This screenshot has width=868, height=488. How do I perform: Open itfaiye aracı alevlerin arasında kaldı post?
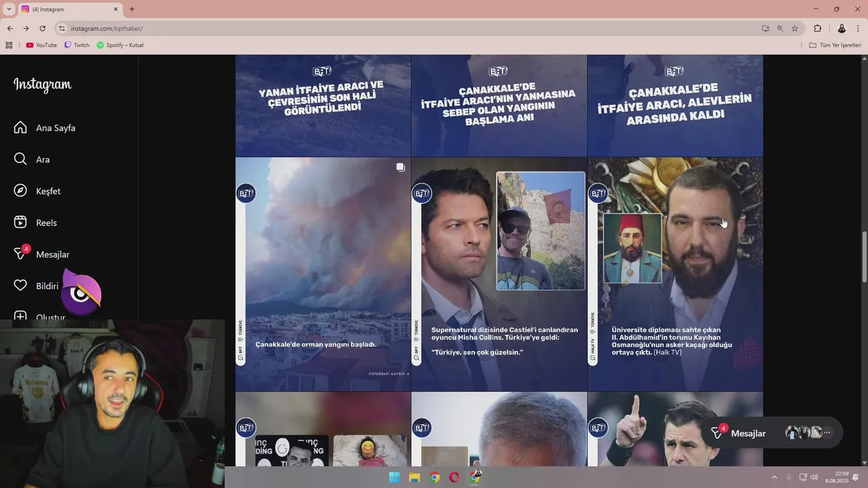coord(675,106)
